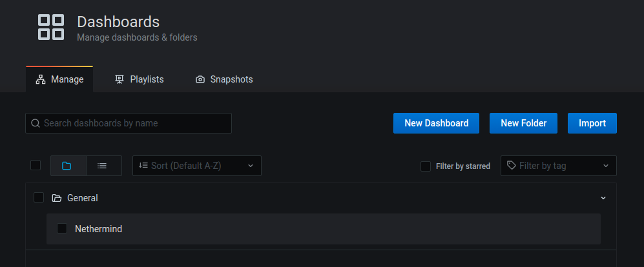Viewport: 644px width, 267px height.
Task: Check the General folder checkbox
Action: pyautogui.click(x=39, y=198)
